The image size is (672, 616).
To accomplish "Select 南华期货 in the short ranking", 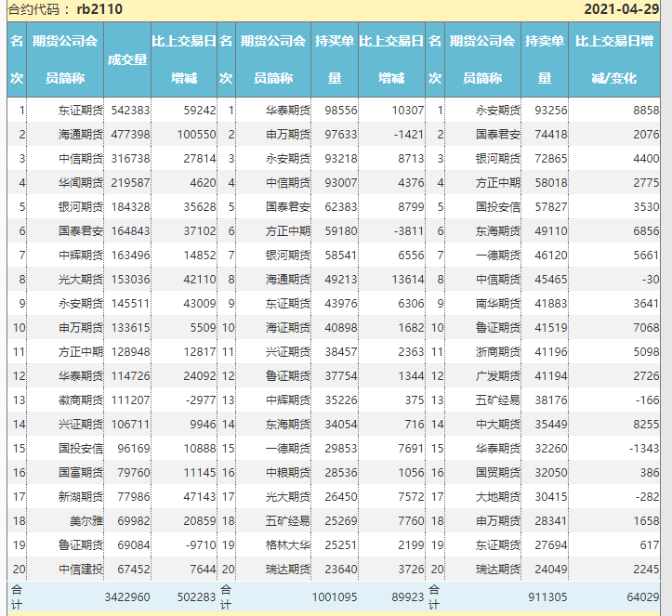I will 497,304.
